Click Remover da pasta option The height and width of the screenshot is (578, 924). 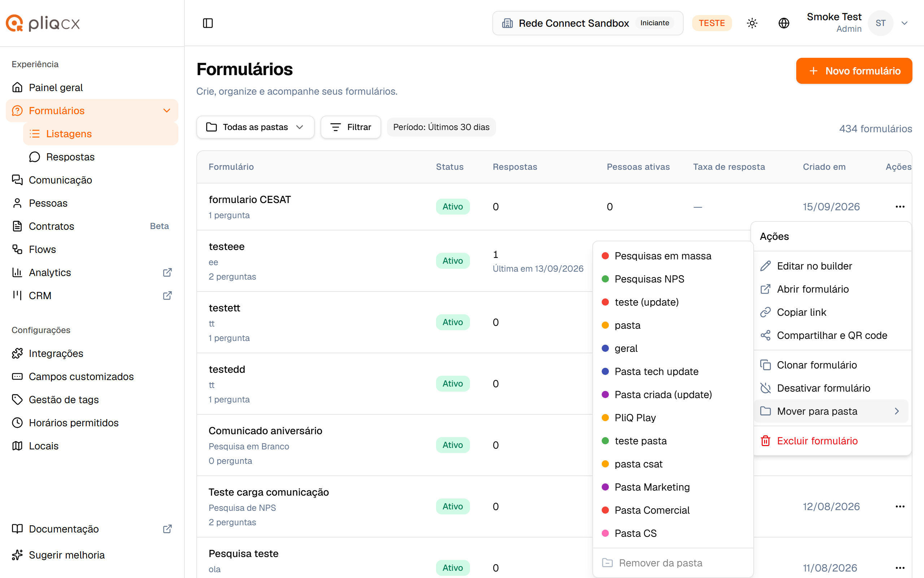(673, 563)
